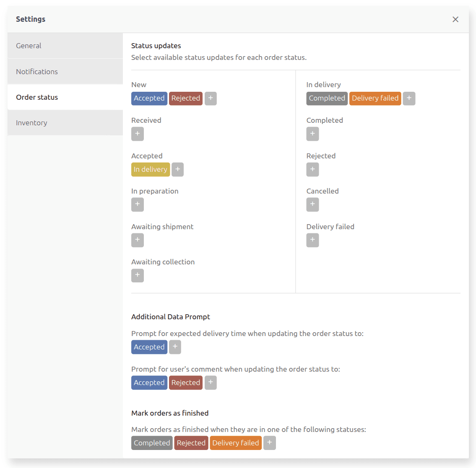Screen dimensions: 476x468
Task: Add a status update for Awaiting shipment
Action: coord(137,240)
